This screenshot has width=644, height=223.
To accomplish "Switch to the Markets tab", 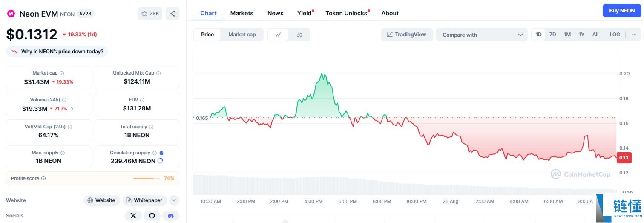I will [241, 13].
